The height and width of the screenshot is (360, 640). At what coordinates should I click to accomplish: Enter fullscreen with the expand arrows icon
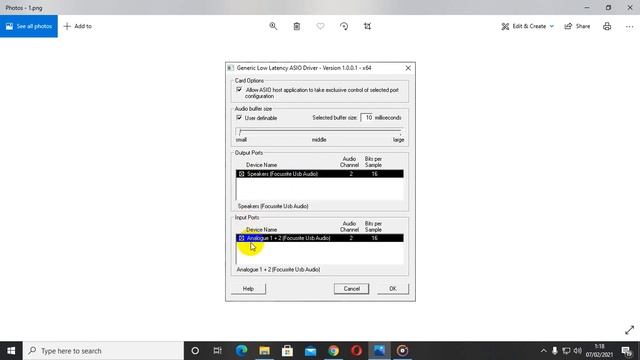(629, 330)
